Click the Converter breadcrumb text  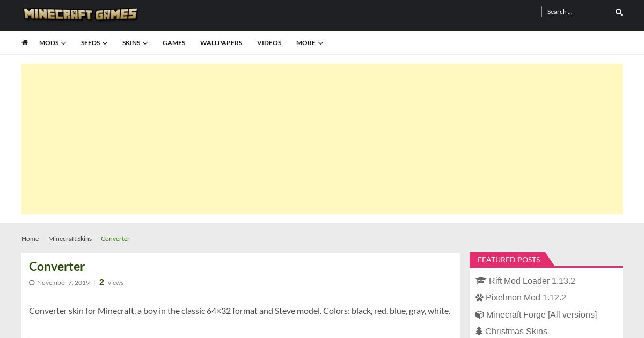coord(115,239)
